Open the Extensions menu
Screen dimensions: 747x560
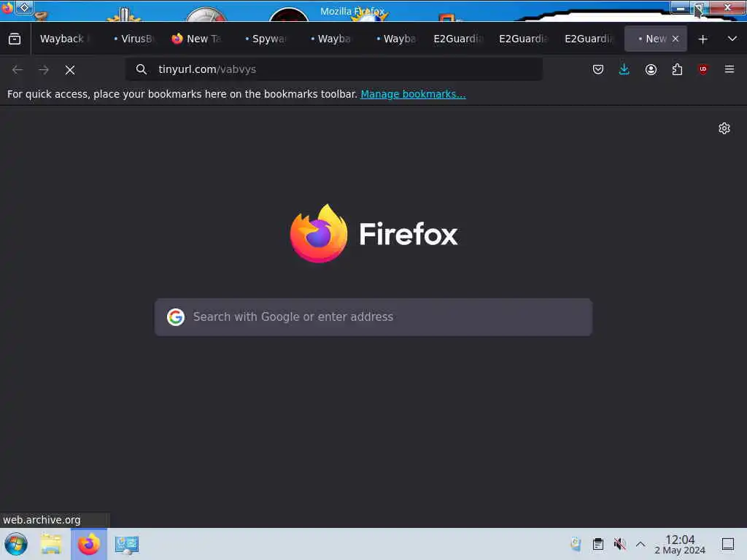677,69
